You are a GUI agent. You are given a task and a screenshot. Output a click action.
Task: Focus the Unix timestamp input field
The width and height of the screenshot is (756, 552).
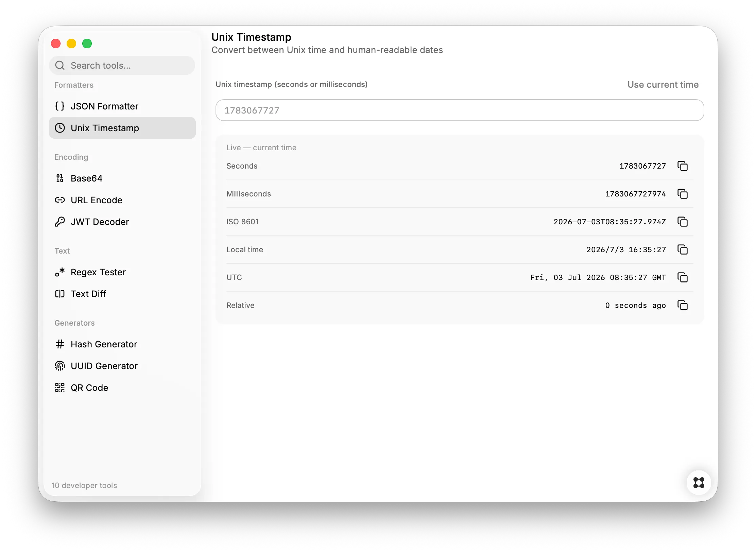pyautogui.click(x=460, y=110)
